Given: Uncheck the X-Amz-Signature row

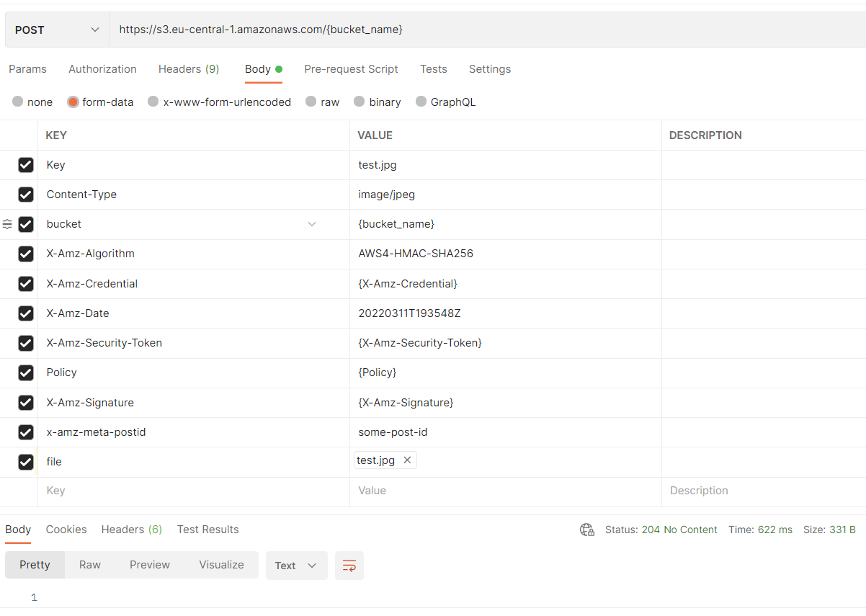Looking at the screenshot, I should [26, 403].
